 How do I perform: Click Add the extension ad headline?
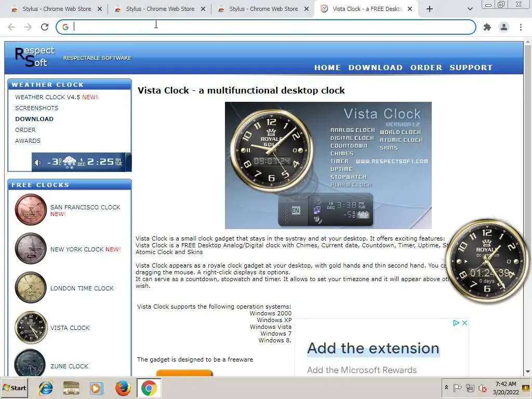coord(373,349)
